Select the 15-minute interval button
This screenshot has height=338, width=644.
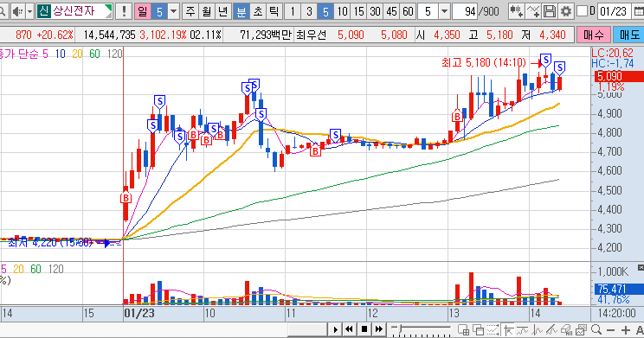click(x=358, y=11)
